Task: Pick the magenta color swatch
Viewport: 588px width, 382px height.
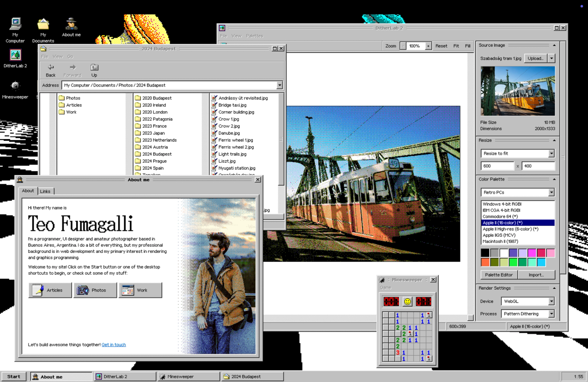Action: pos(532,253)
